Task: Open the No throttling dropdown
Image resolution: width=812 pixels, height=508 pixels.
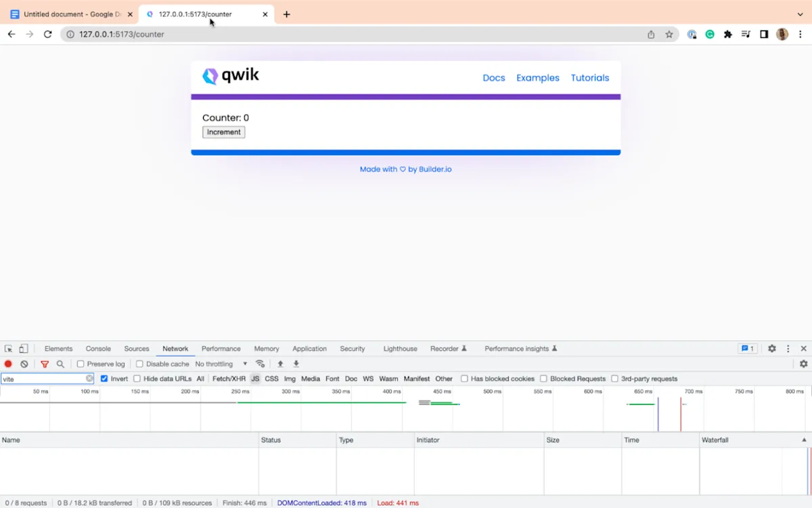Action: 221,364
